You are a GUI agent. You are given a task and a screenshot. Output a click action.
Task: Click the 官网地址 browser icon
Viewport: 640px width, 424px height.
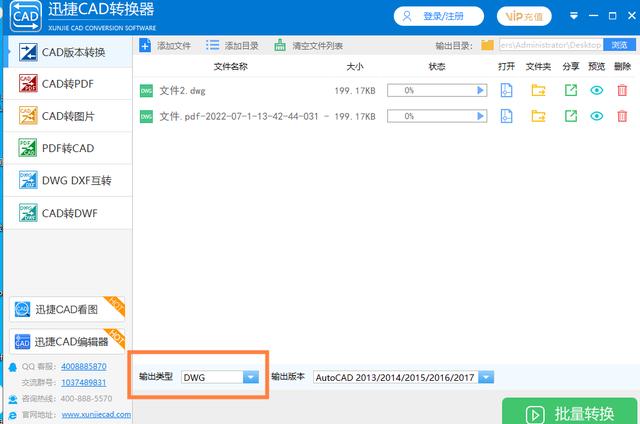pyautogui.click(x=13, y=415)
